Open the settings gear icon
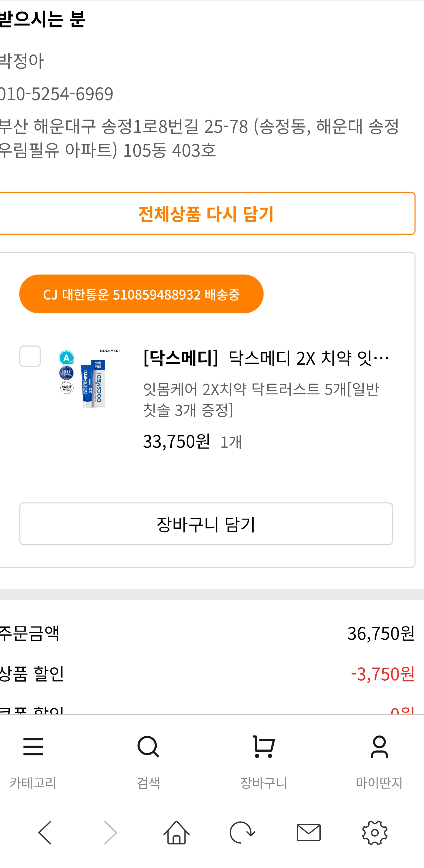 [x=375, y=833]
